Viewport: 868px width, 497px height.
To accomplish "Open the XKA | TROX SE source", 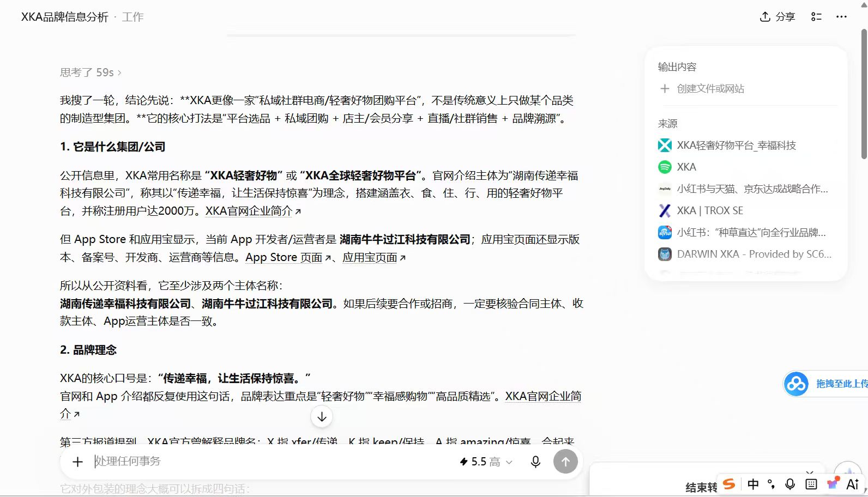I will click(710, 211).
